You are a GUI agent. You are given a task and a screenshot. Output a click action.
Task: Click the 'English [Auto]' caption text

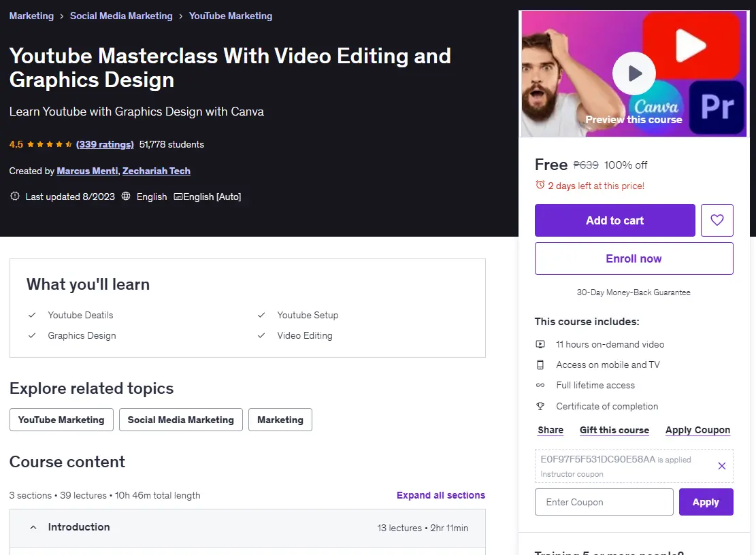point(212,197)
